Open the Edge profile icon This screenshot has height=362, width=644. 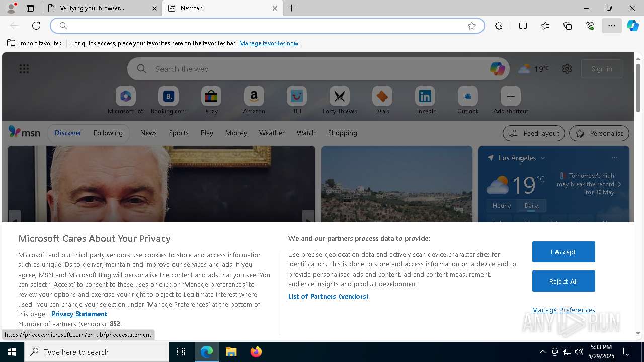click(x=11, y=8)
